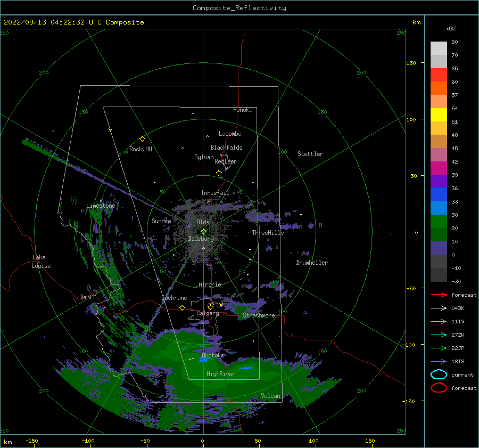
Task: Click the red forecast arrow in legend
Action: pyautogui.click(x=439, y=295)
